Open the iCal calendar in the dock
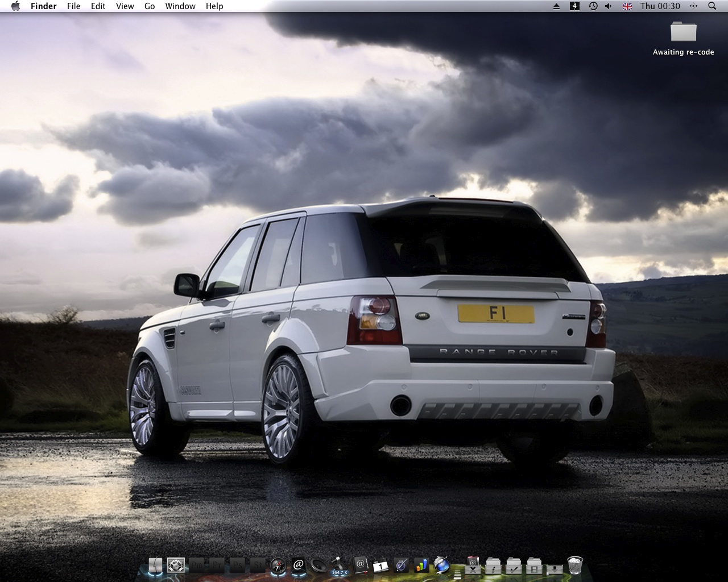 (x=380, y=566)
